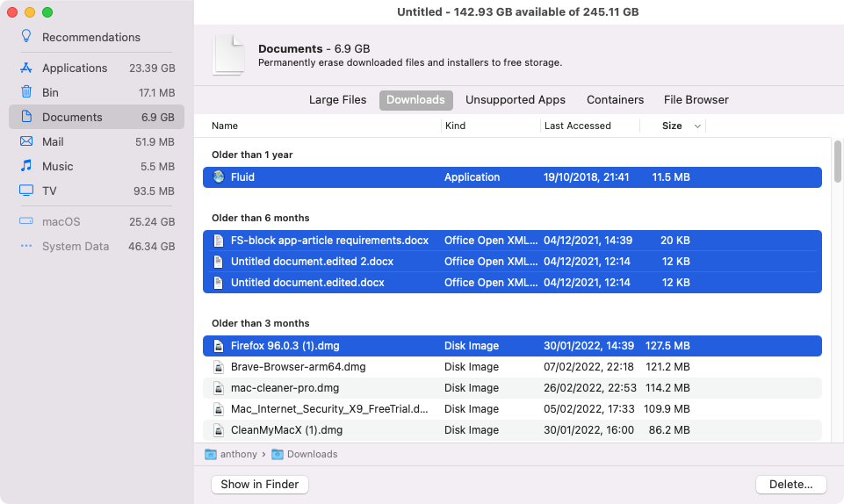Screen dimensions: 844x504
Task: Click the Recommendations lightbulb icon
Action: 25,36
